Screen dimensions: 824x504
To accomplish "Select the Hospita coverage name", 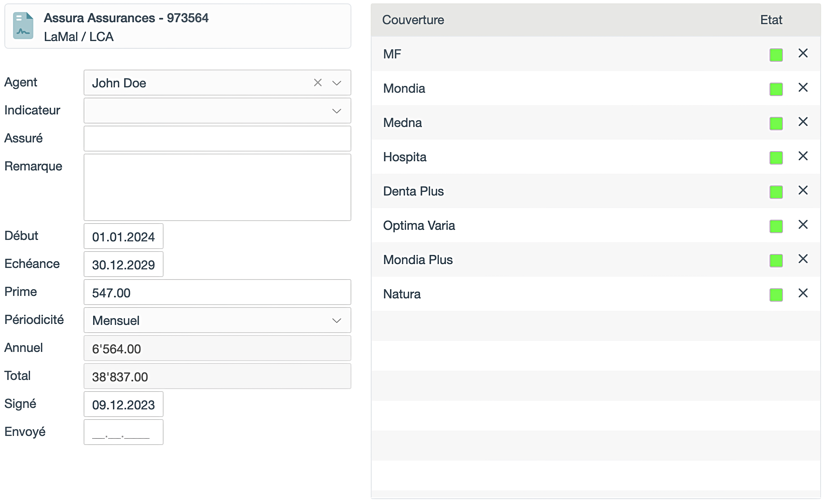I will (x=405, y=157).
